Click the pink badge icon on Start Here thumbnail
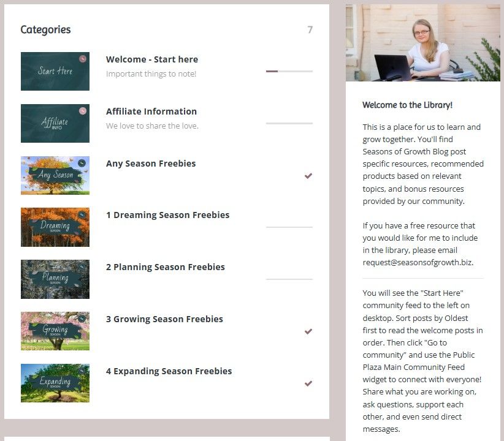504x441 pixels. click(x=83, y=59)
